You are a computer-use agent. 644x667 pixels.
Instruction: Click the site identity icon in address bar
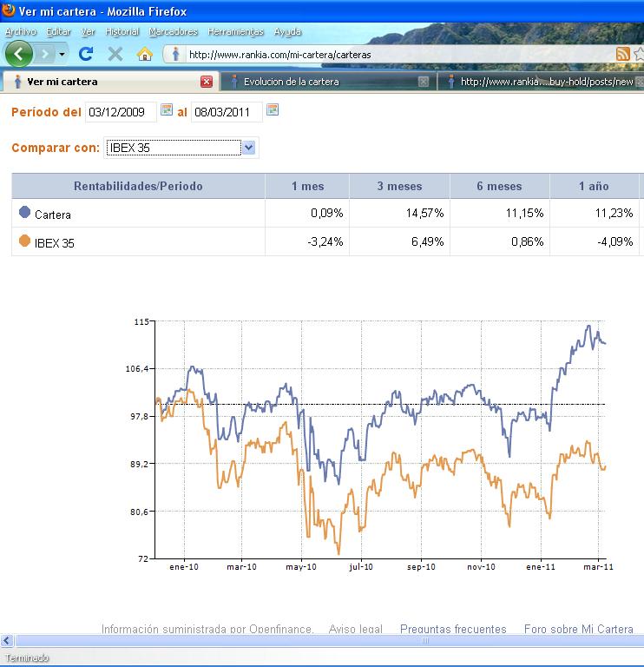[175, 55]
